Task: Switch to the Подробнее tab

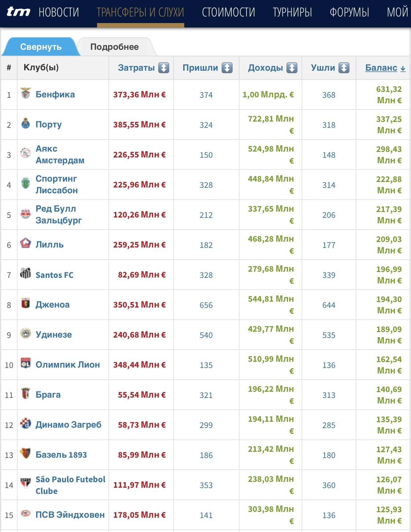Action: point(114,47)
